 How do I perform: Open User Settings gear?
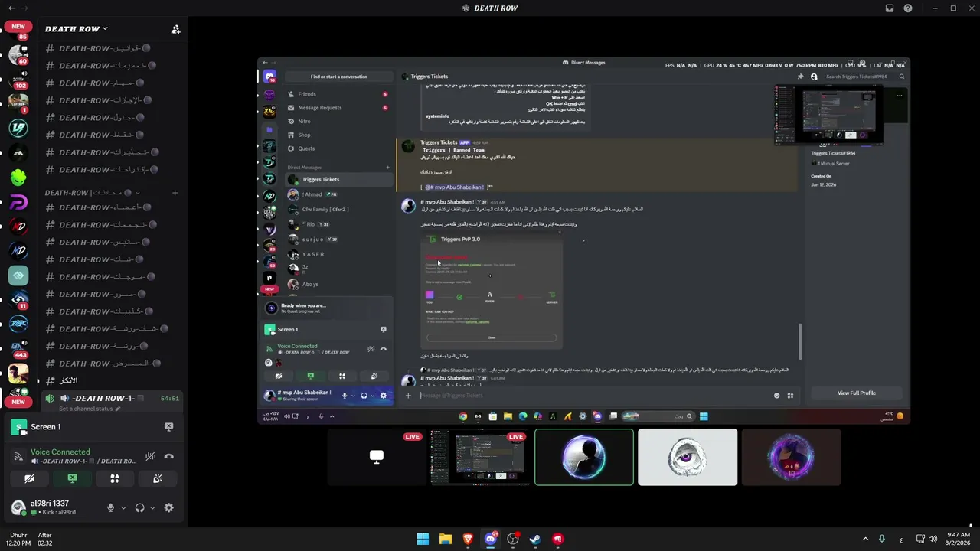pyautogui.click(x=168, y=507)
